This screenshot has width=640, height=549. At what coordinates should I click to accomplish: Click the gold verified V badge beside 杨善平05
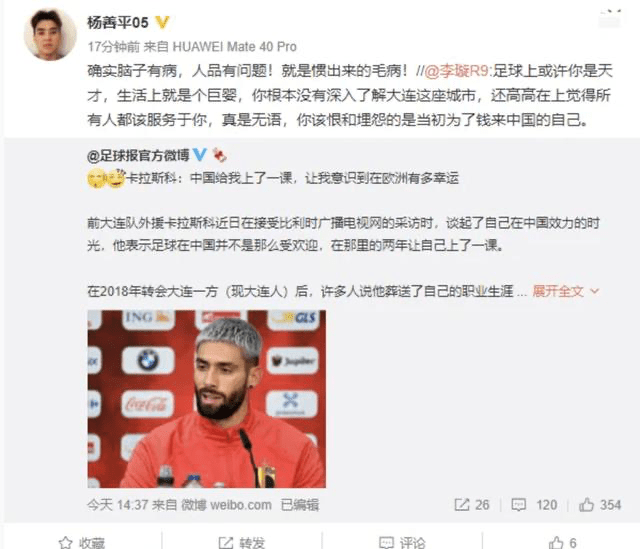click(162, 22)
